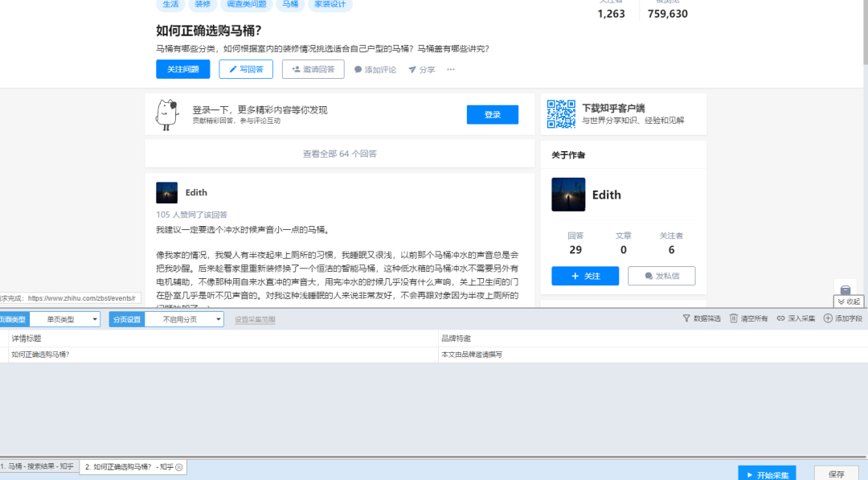Click the 分享 share icon
This screenshot has width=868, height=480.
[x=412, y=70]
